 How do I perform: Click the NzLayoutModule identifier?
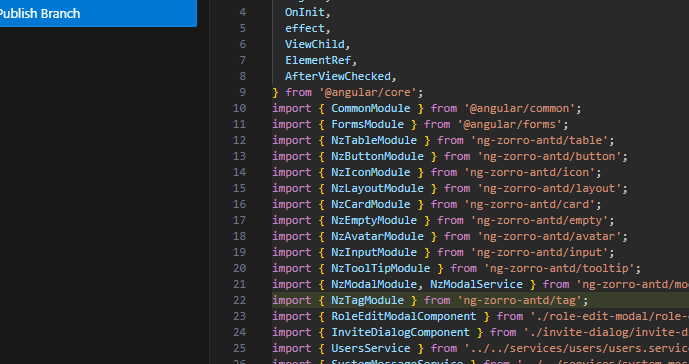click(x=377, y=188)
